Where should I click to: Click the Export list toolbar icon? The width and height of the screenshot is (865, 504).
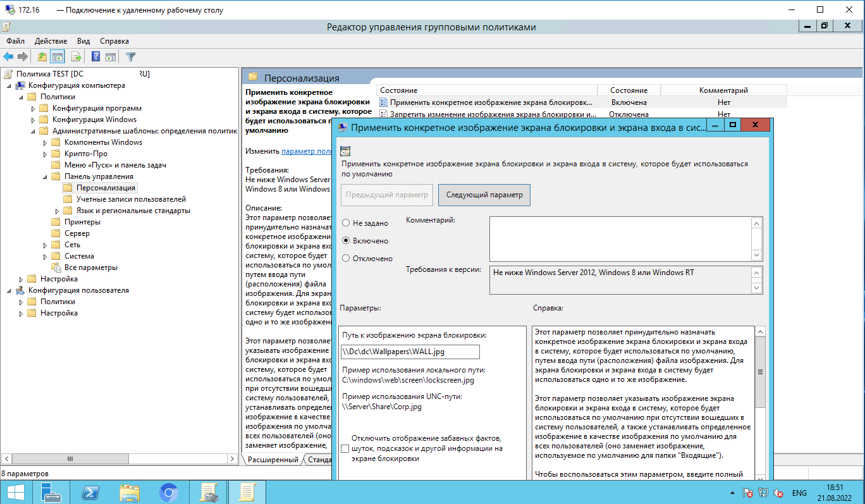[x=77, y=56]
